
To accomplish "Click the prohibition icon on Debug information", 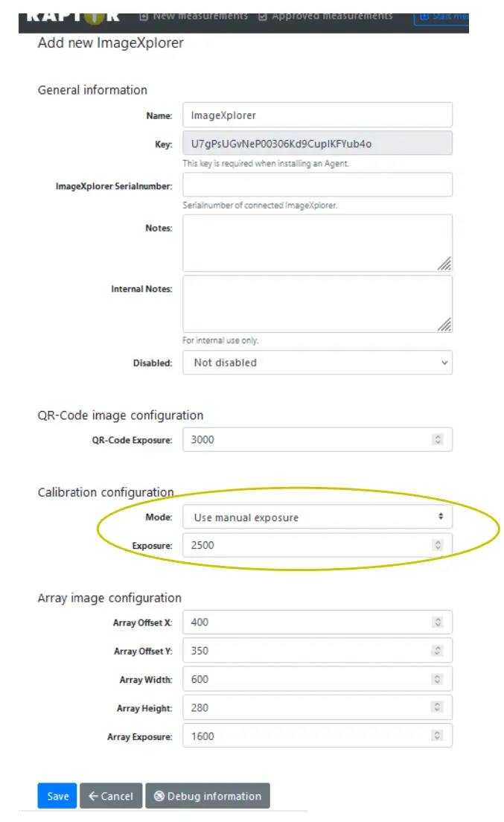I will 159,795.
